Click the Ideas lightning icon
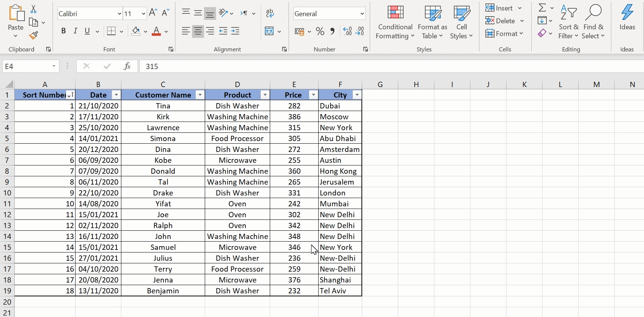 click(x=627, y=17)
